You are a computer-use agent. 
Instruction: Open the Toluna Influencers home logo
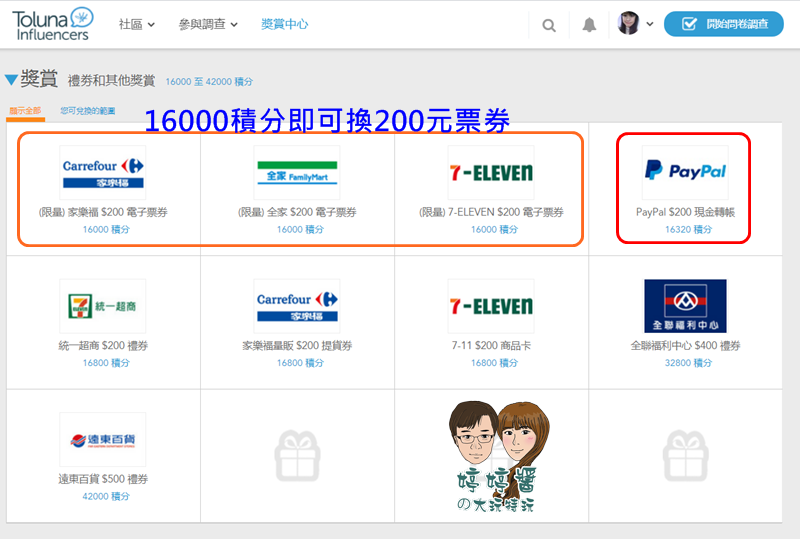53,24
